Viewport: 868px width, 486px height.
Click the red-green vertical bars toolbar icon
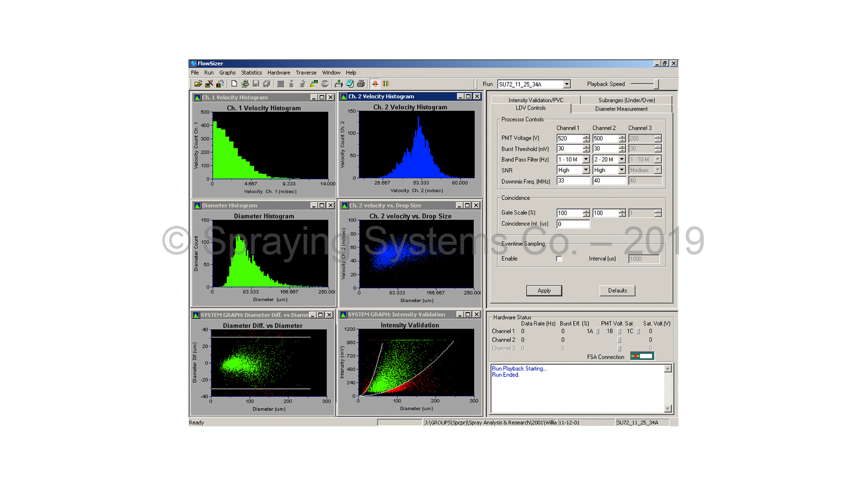coord(386,84)
